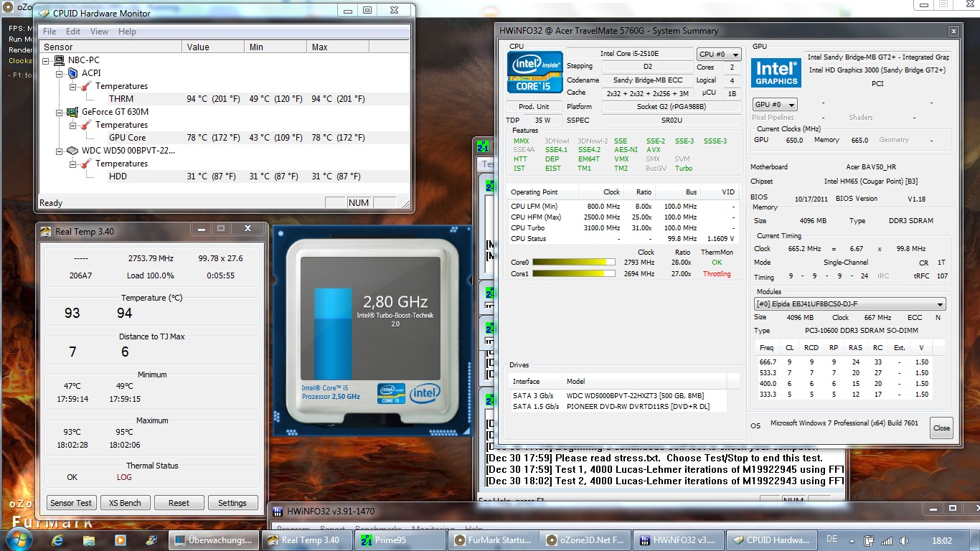Viewport: 980px width, 551px height.
Task: Collapse the NBC-PC root tree node
Action: pos(47,60)
